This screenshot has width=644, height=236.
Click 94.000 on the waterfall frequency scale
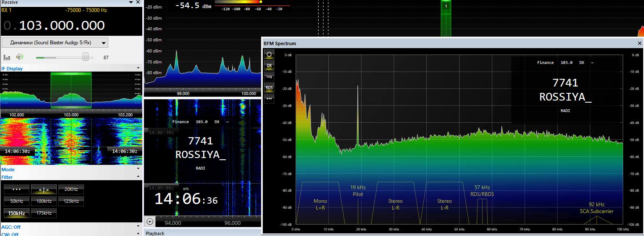(173, 223)
